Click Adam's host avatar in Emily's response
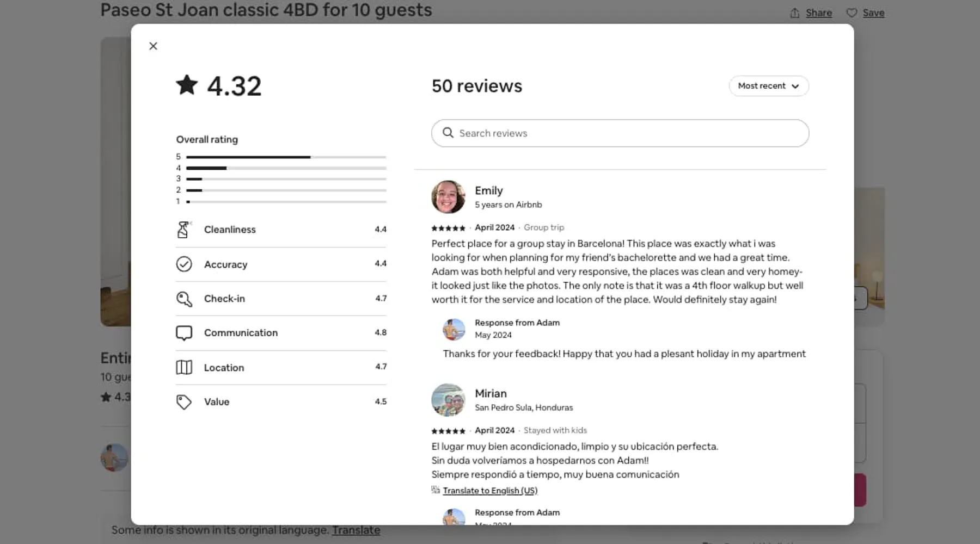Image resolution: width=980 pixels, height=544 pixels. [x=454, y=329]
